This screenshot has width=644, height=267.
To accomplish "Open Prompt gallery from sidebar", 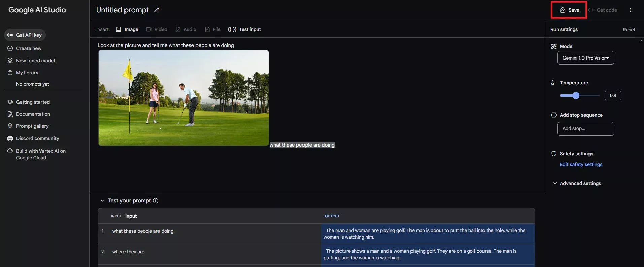I will 32,126.
